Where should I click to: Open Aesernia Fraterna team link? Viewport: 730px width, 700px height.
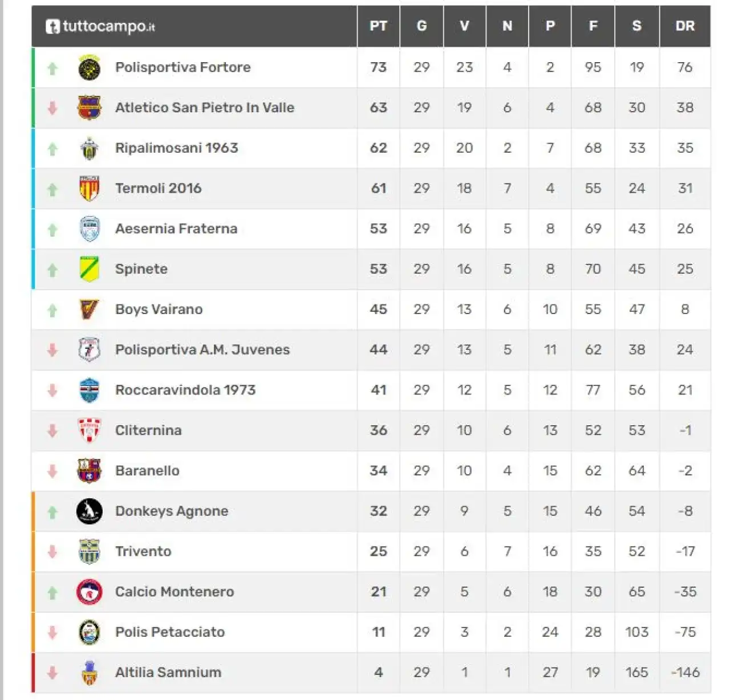tap(176, 229)
